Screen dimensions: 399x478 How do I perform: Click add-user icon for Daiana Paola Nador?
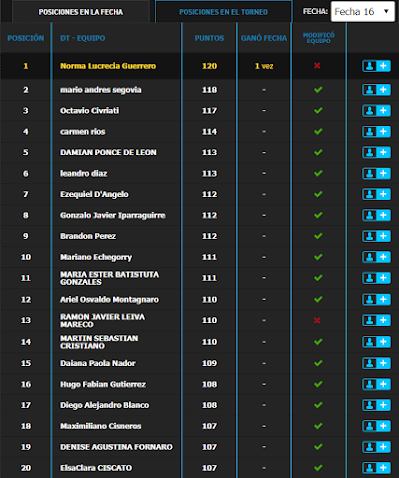376,363
